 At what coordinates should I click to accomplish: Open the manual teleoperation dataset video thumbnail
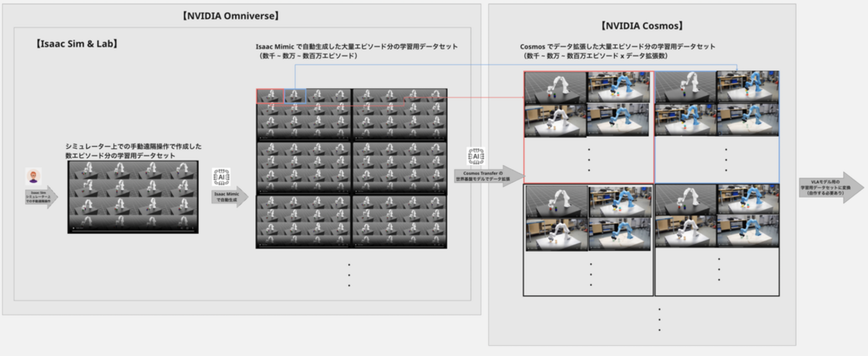point(133,196)
